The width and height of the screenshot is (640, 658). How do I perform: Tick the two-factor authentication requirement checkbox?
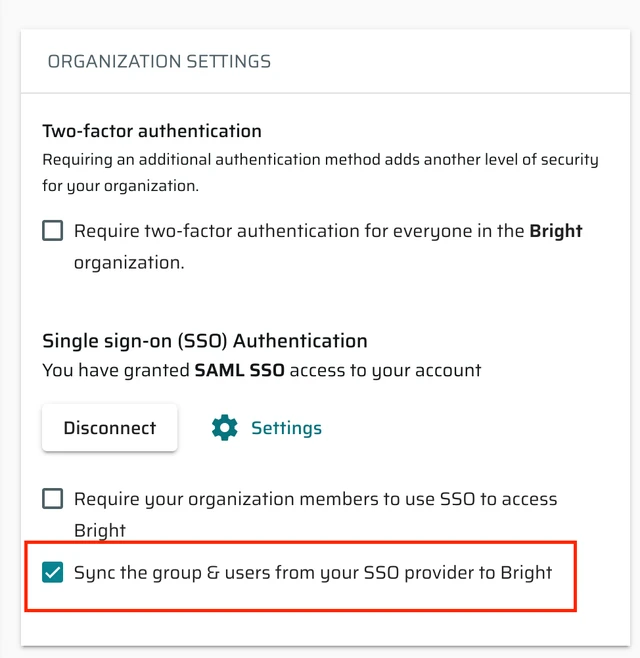52,230
